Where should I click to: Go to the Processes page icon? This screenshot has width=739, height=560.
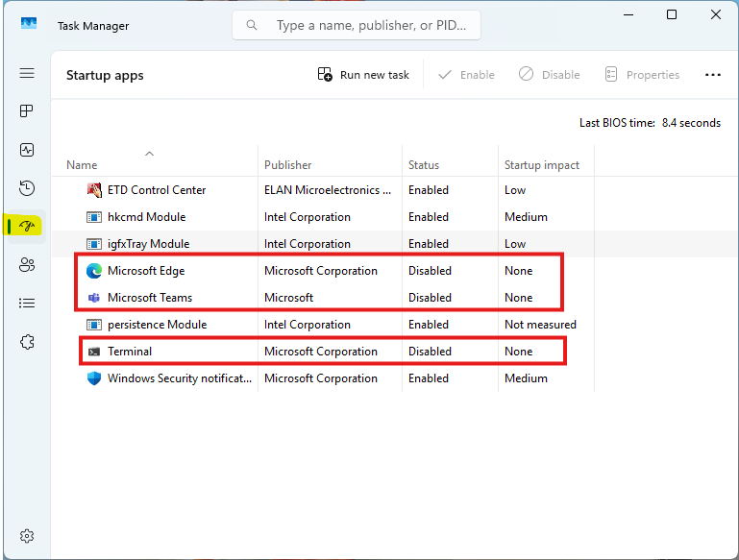click(x=27, y=111)
